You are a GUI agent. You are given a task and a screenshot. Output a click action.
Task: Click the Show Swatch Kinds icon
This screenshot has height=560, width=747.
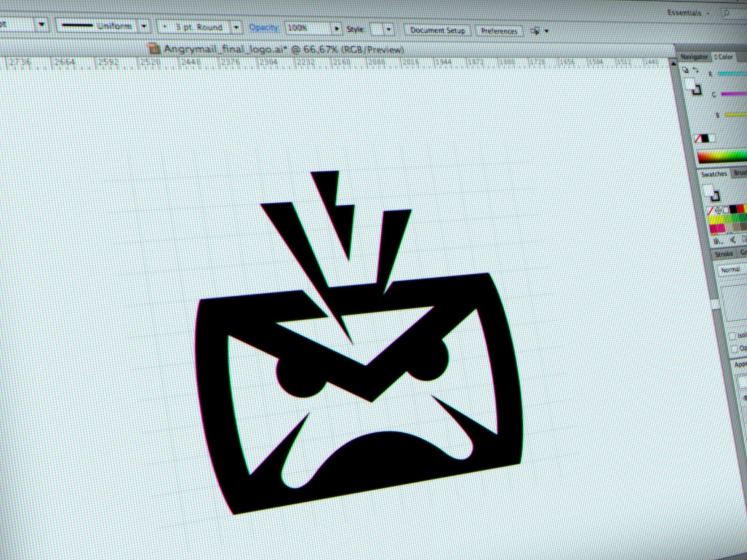coord(733,240)
